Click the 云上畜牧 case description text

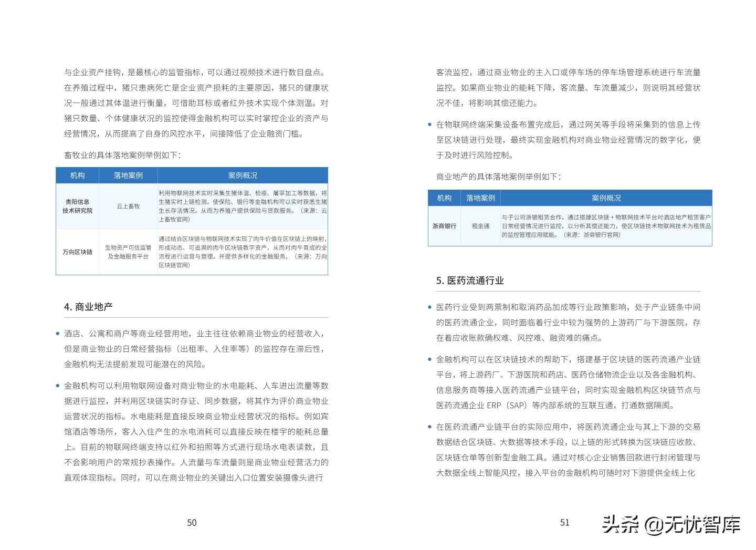[x=243, y=206]
